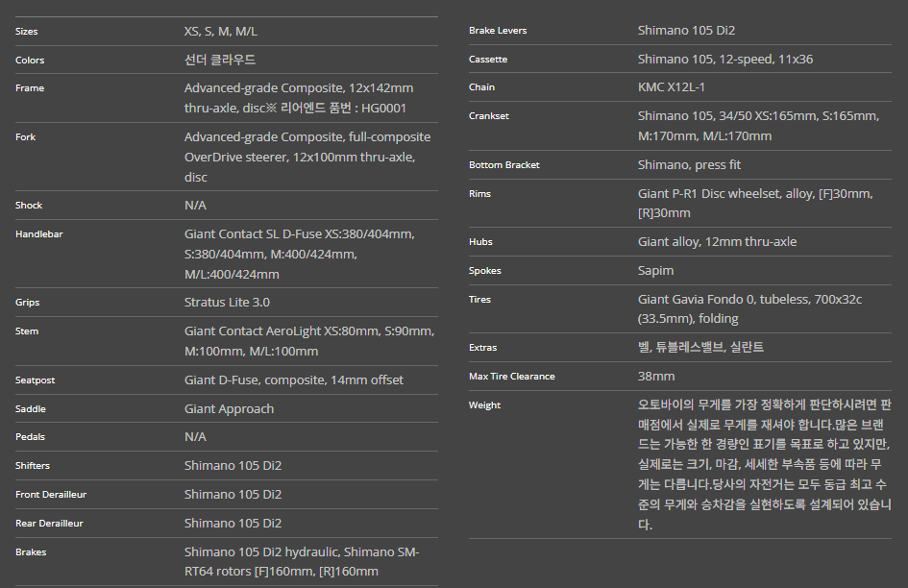Click the 'Grips' label

(x=27, y=303)
